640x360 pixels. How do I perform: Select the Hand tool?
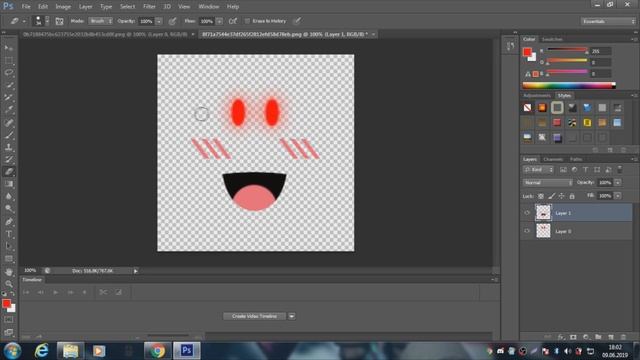coord(9,272)
